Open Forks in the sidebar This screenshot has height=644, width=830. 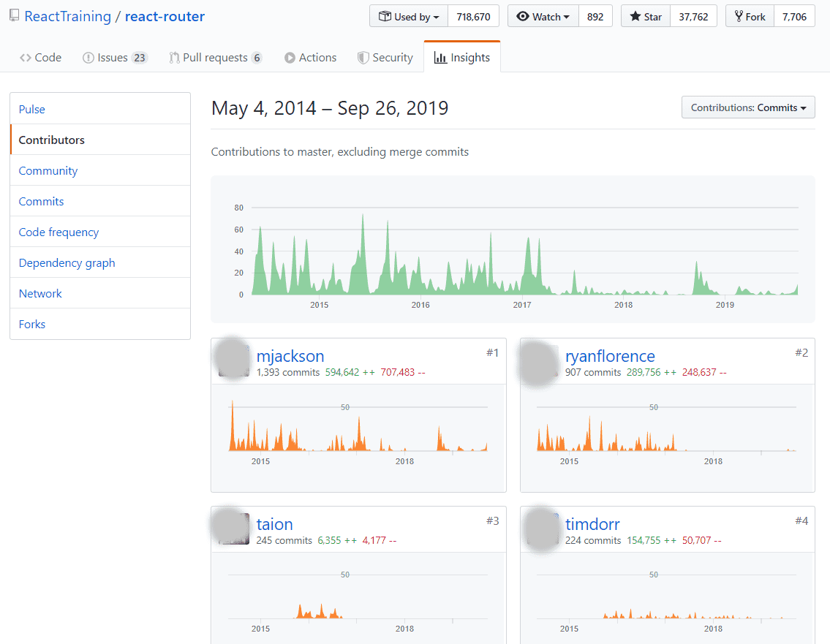click(x=100, y=324)
